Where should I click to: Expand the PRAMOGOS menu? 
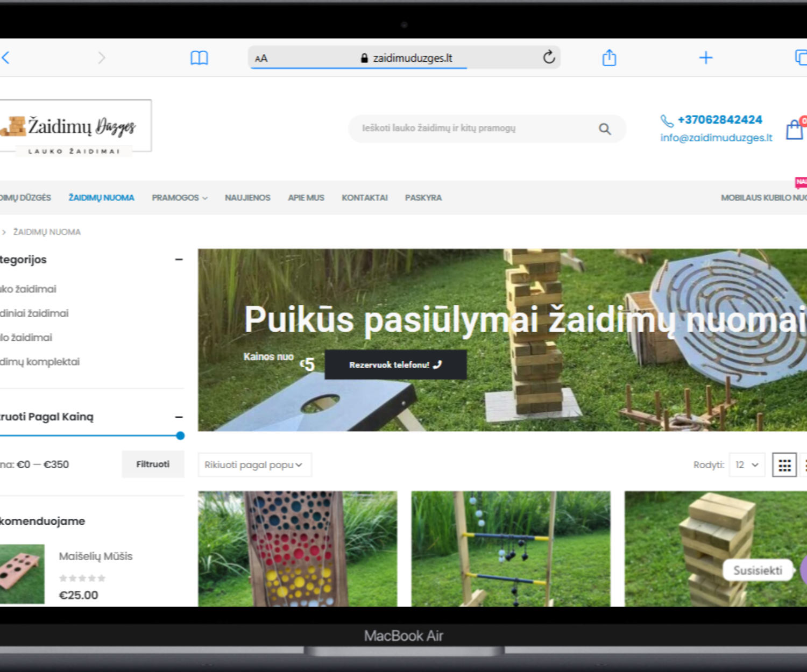point(179,198)
